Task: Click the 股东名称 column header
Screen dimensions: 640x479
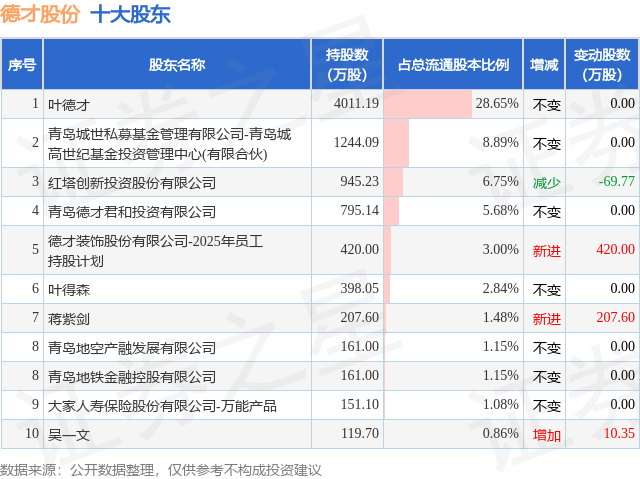Action: pos(177,64)
